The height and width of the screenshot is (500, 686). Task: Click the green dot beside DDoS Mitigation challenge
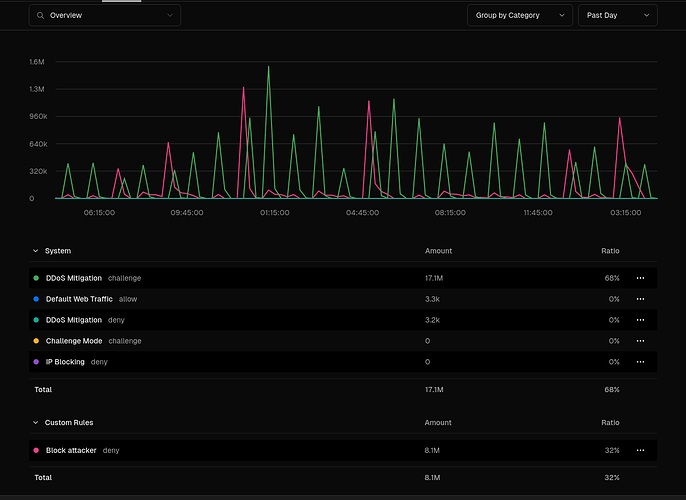coord(36,278)
